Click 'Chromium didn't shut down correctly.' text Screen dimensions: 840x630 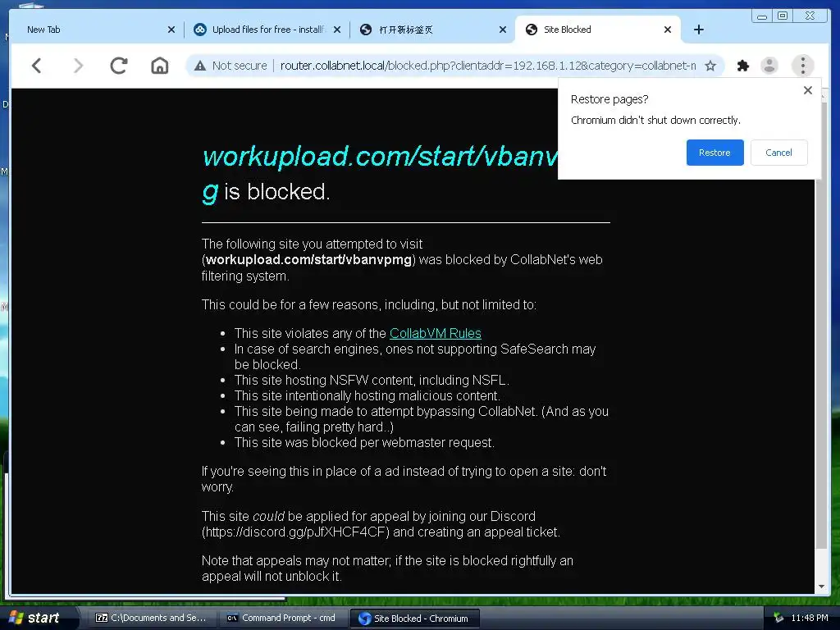tap(655, 120)
